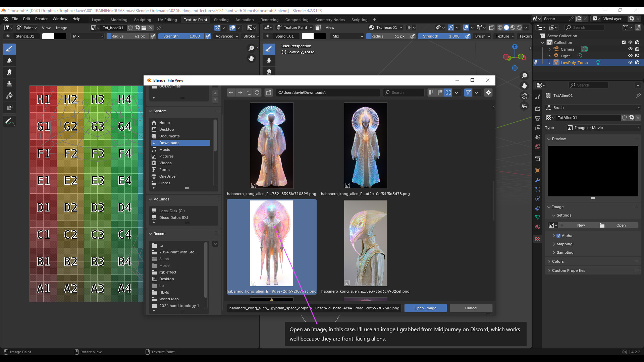Open the Render properties tab
The width and height of the screenshot is (644, 362).
538,109
